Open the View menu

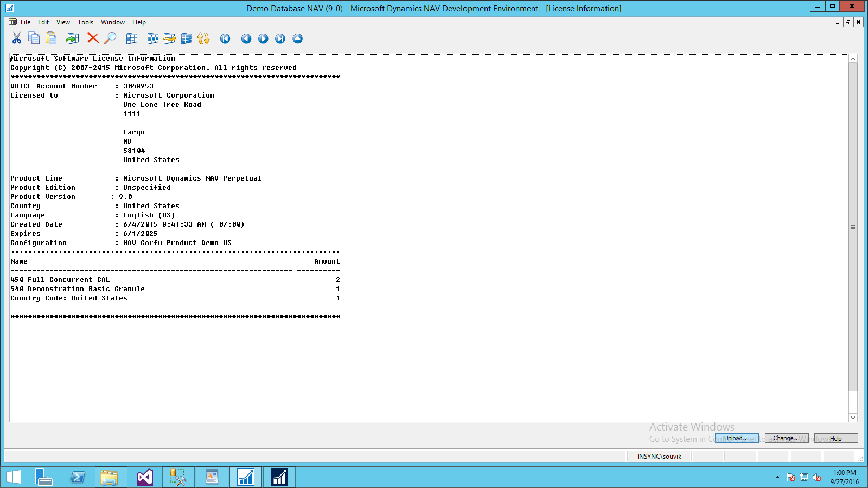click(x=63, y=22)
